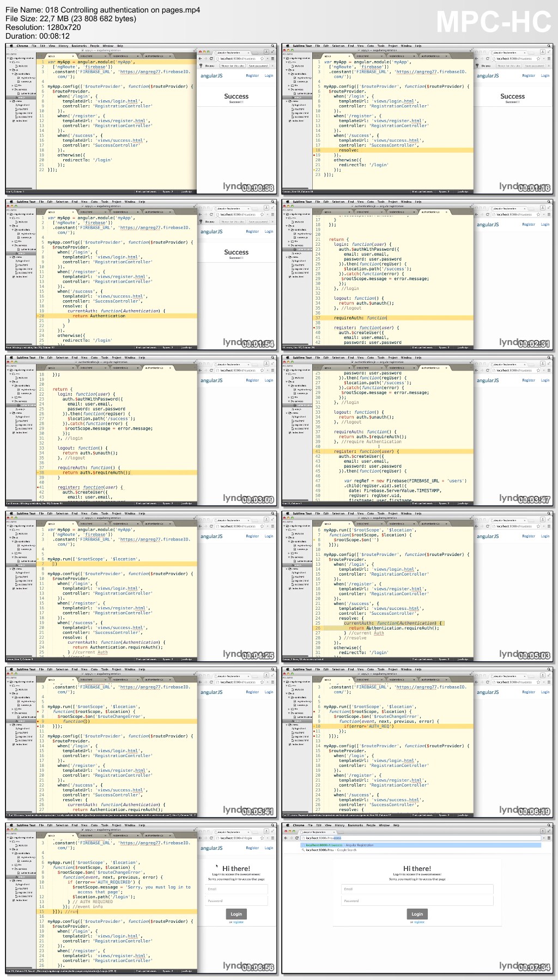Image resolution: width=558 pixels, height=980 pixels.
Task: Open the thumbnail frame stamped 00:01:16
Action: [417, 119]
